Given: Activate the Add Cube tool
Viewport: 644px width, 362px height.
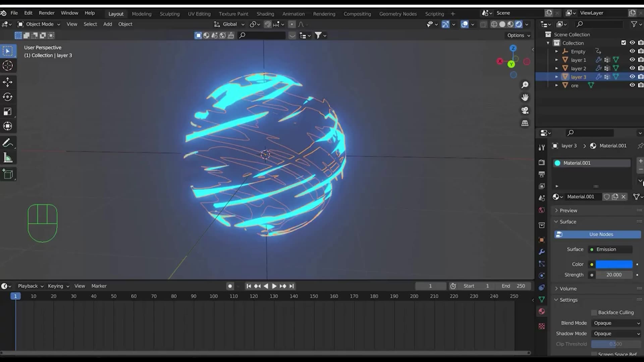Looking at the screenshot, I should 8,174.
